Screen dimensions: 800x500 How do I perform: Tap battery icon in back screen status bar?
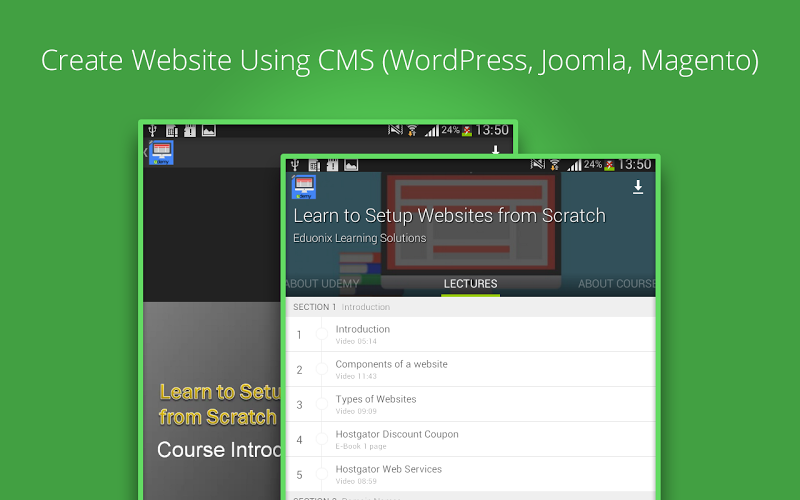pos(467,131)
